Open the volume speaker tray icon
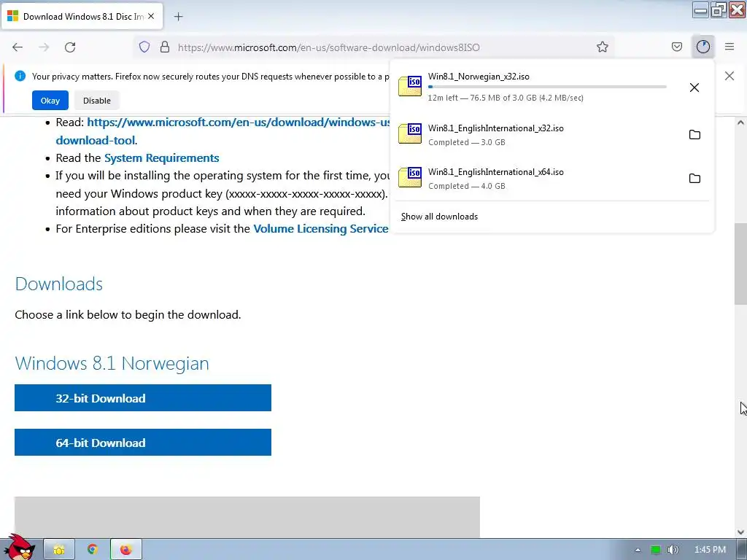747x560 pixels. [673, 550]
